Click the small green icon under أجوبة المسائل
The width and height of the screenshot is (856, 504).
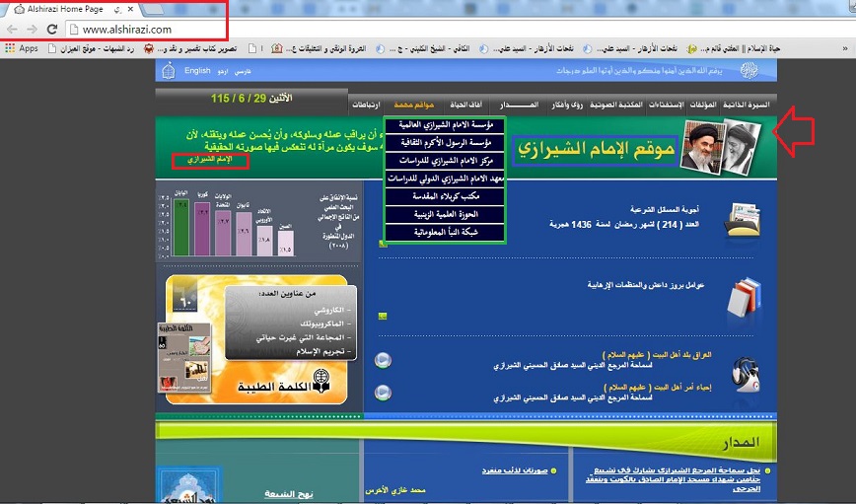click(x=384, y=244)
